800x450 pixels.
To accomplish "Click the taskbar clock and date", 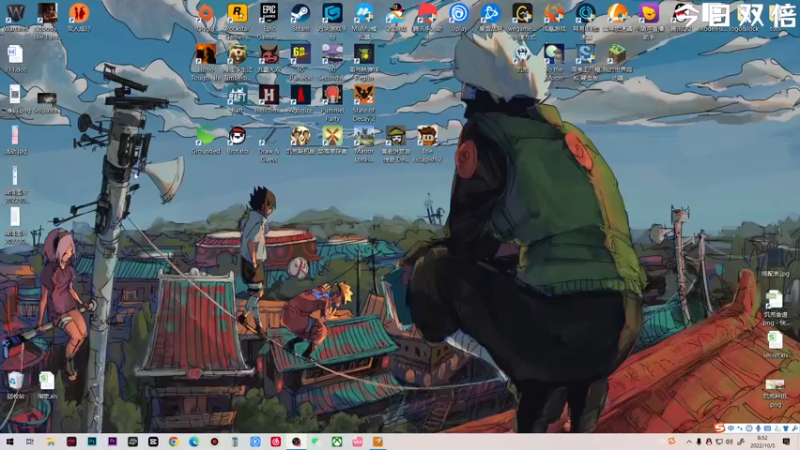I will tap(763, 442).
